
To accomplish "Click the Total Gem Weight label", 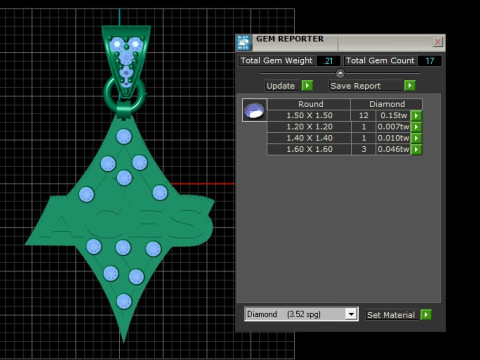I will coord(276,61).
